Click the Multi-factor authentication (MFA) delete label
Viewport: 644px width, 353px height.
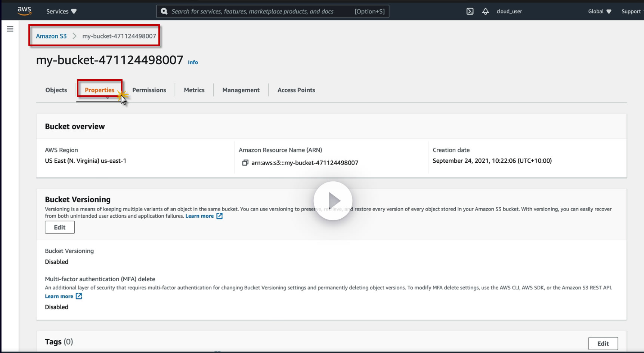(x=100, y=279)
